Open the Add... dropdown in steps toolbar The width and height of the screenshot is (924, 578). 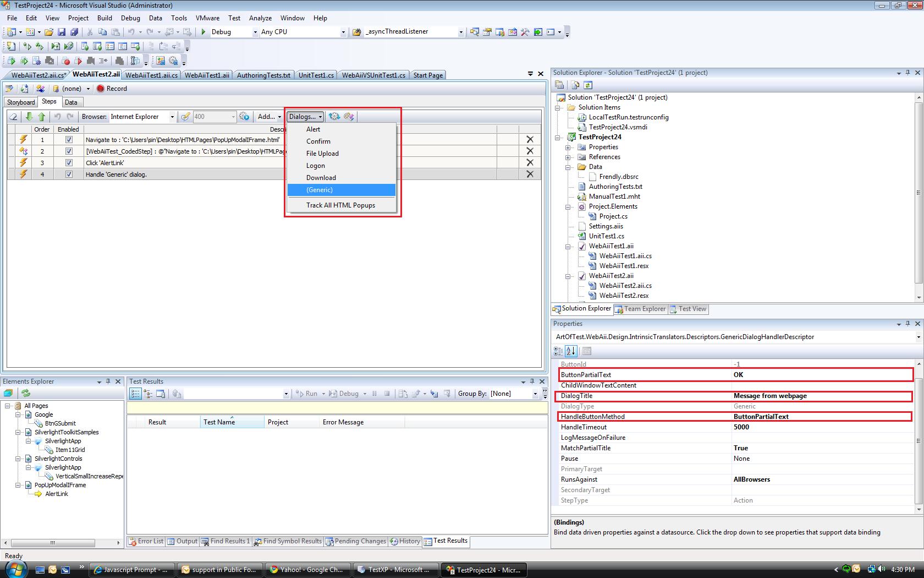coord(269,117)
